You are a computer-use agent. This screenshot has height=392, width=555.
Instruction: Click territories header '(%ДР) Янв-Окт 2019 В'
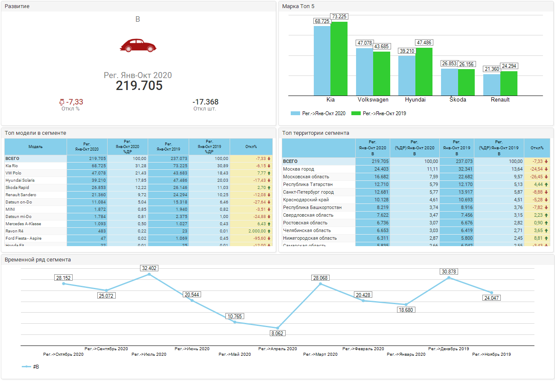point(499,148)
